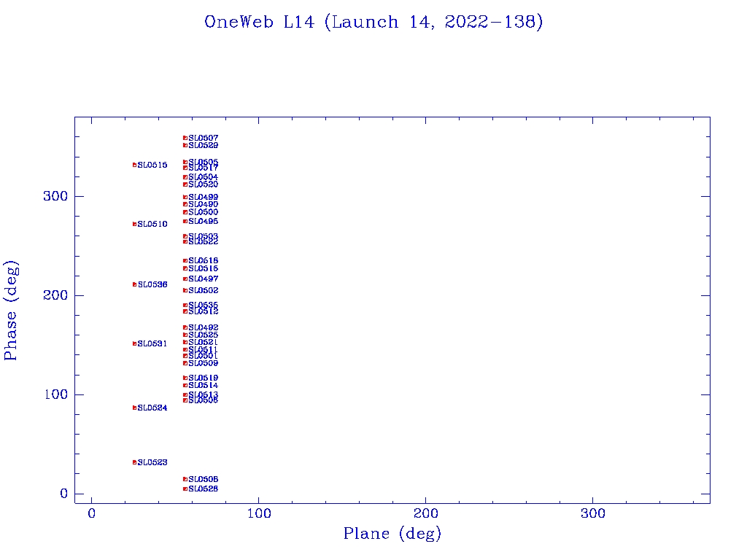The width and height of the screenshot is (747, 560).
Task: Select the SL0519 satellite label
Action: (x=204, y=378)
